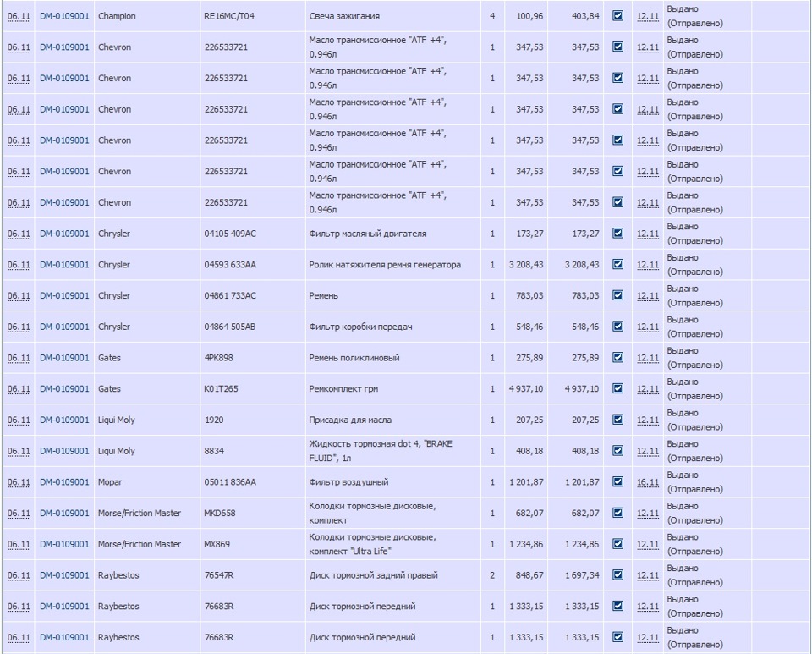Click the 12.11 date in the 04864 505AB row

(x=648, y=327)
